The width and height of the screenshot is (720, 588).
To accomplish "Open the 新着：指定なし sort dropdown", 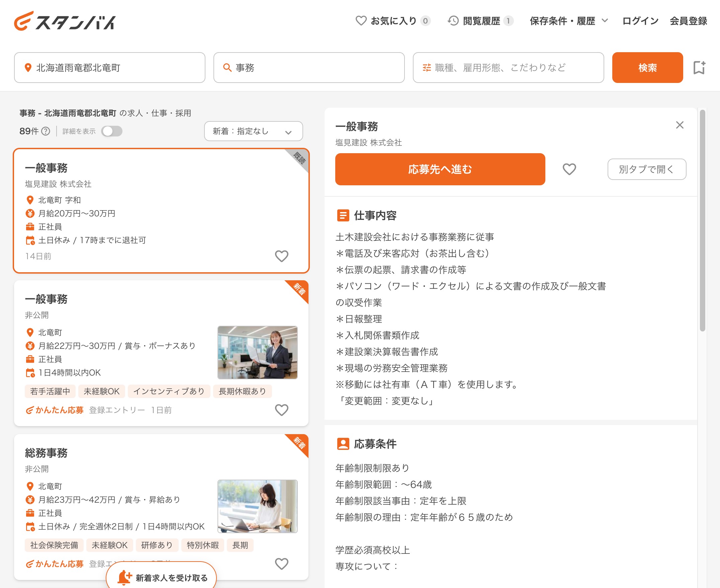I will (x=254, y=131).
